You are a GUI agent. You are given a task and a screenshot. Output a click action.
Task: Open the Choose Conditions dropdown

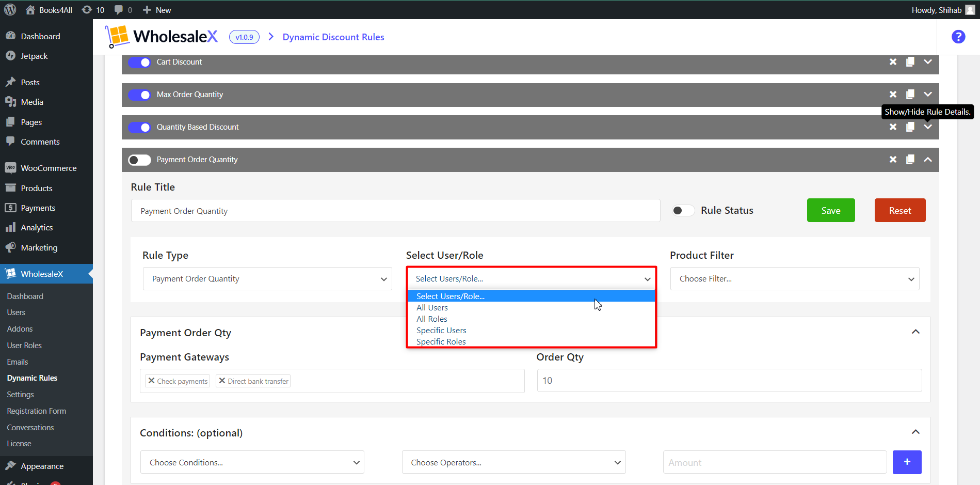point(252,462)
